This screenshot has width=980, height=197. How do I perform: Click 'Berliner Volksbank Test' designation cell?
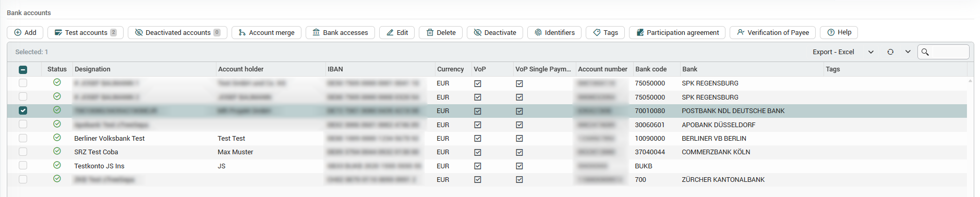pos(110,138)
